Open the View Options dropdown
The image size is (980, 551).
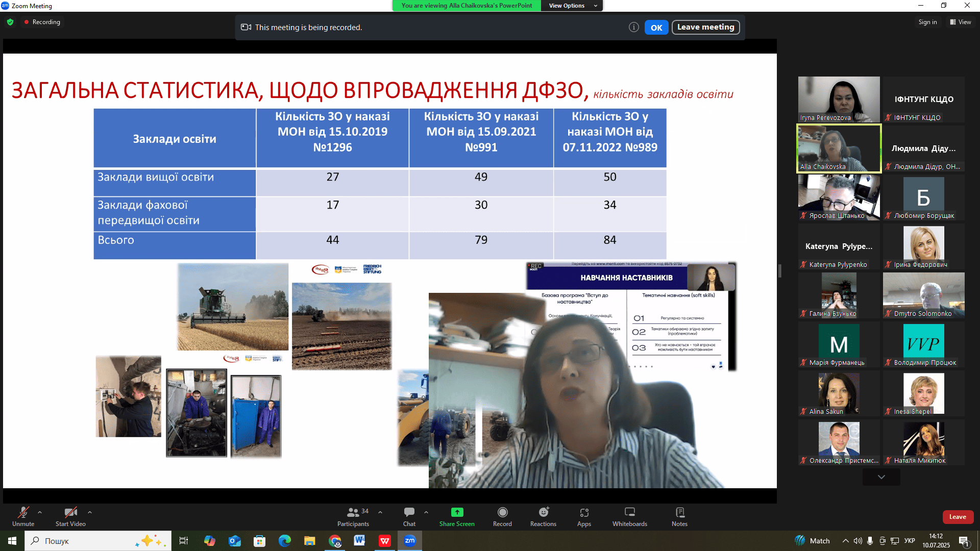(572, 6)
